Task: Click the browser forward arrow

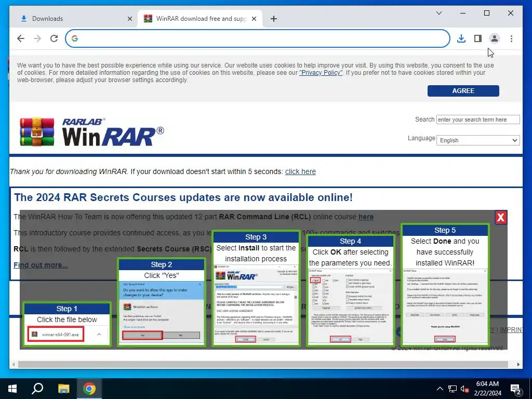Action: click(37, 38)
